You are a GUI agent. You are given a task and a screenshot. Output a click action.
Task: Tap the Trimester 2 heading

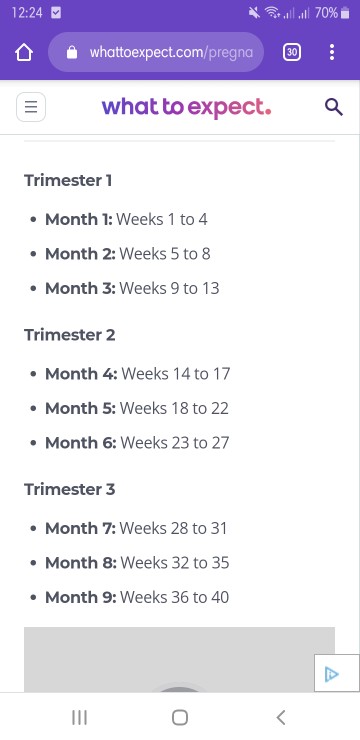click(x=70, y=335)
